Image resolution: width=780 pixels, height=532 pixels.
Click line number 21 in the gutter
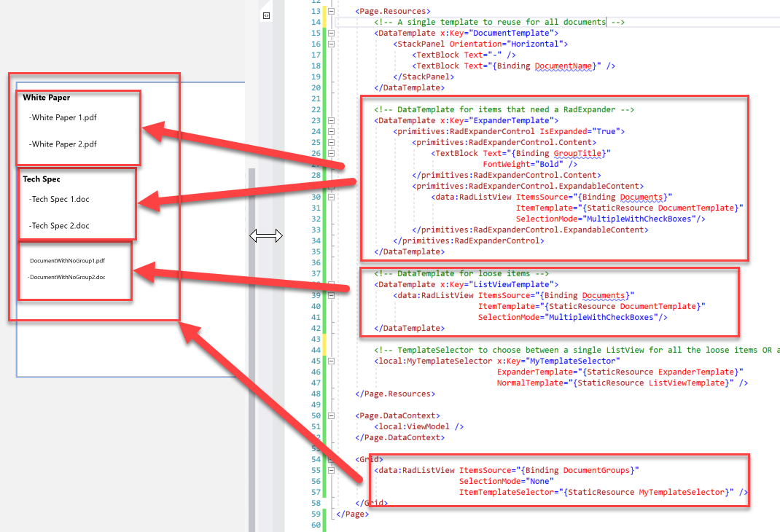coord(316,98)
